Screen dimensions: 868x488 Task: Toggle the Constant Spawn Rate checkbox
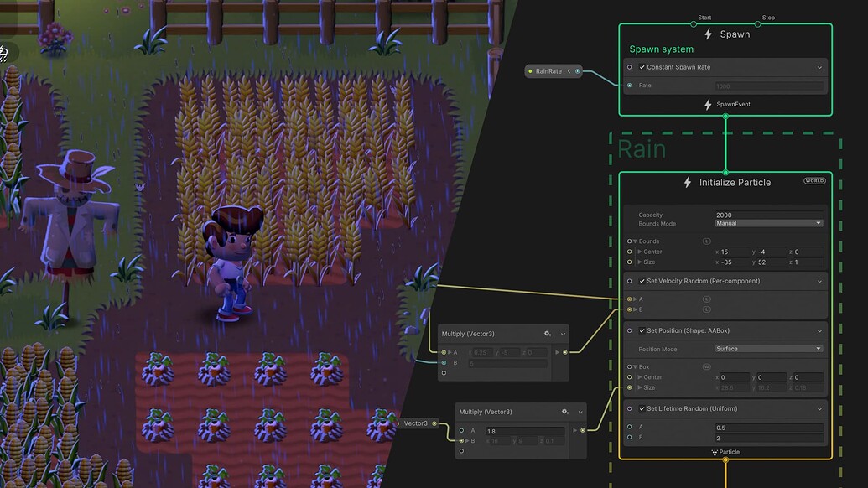642,67
